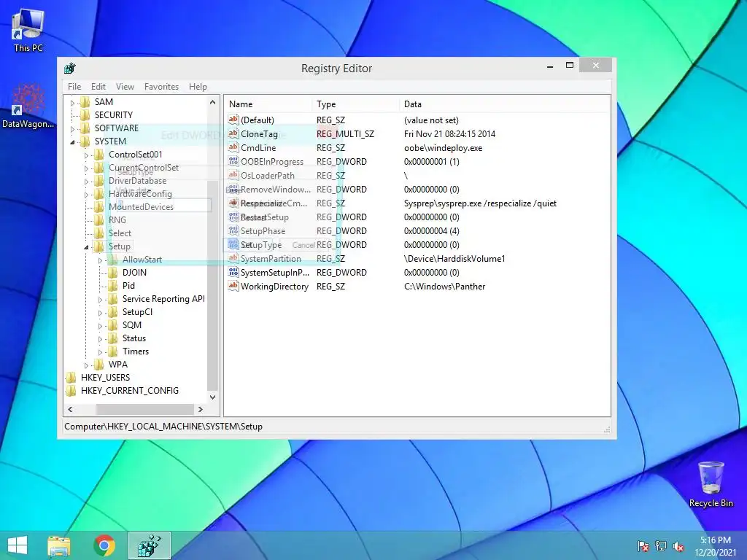This screenshot has height=560, width=747.
Task: Collapse the SYSTEM key
Action: [72, 142]
